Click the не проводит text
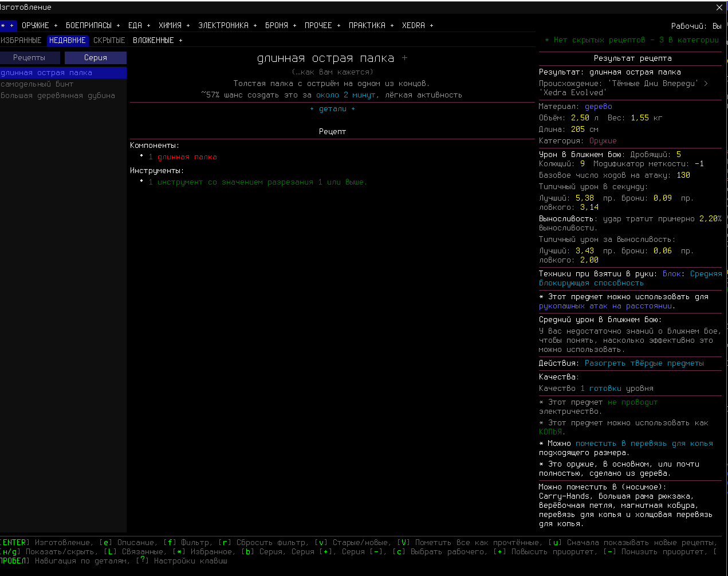728x576 pixels. [x=632, y=402]
